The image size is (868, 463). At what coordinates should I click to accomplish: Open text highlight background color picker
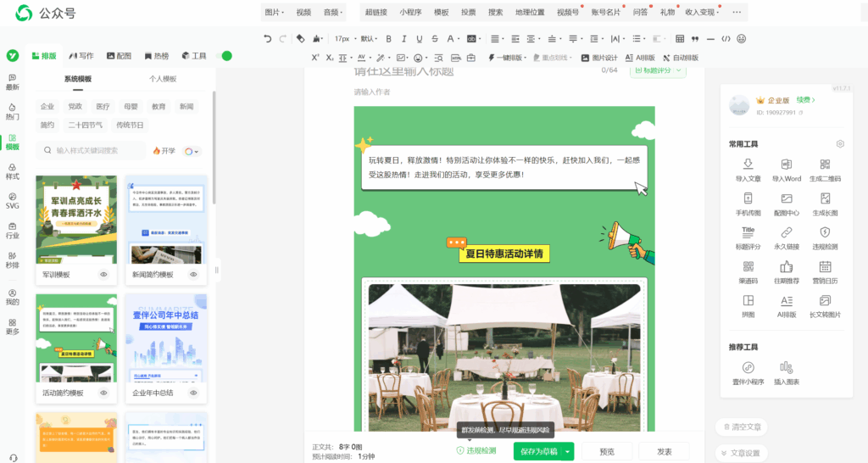click(x=472, y=39)
